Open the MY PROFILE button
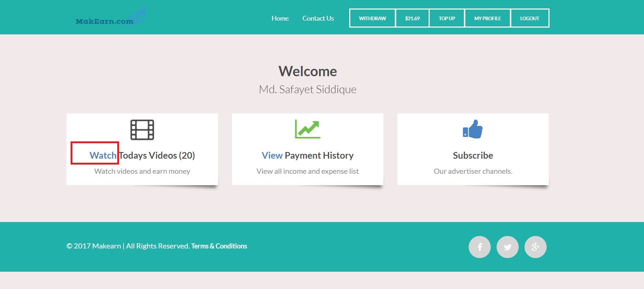The height and width of the screenshot is (289, 644). (487, 18)
